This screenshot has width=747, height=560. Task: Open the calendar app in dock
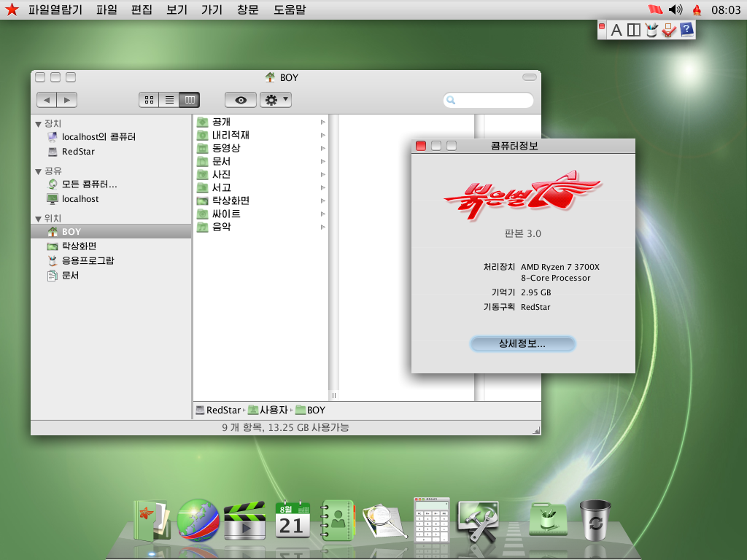[x=292, y=520]
